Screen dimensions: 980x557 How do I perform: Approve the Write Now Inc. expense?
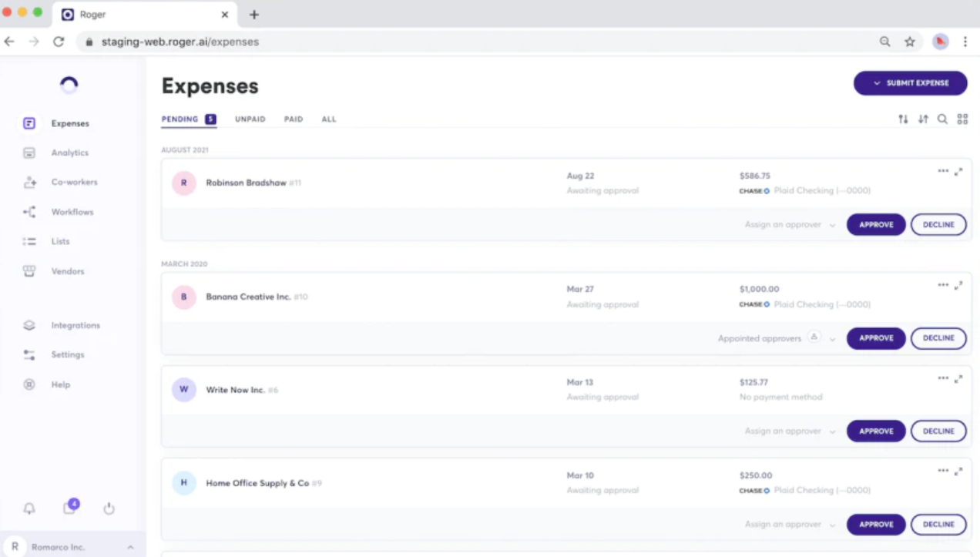(x=876, y=431)
